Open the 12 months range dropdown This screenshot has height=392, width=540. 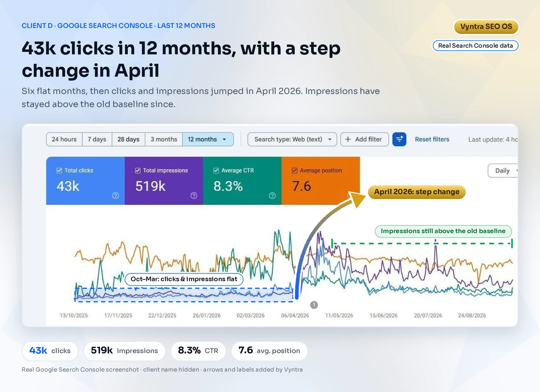click(208, 139)
